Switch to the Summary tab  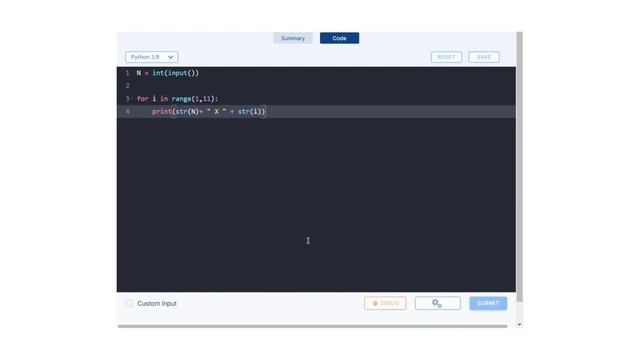coord(293,38)
